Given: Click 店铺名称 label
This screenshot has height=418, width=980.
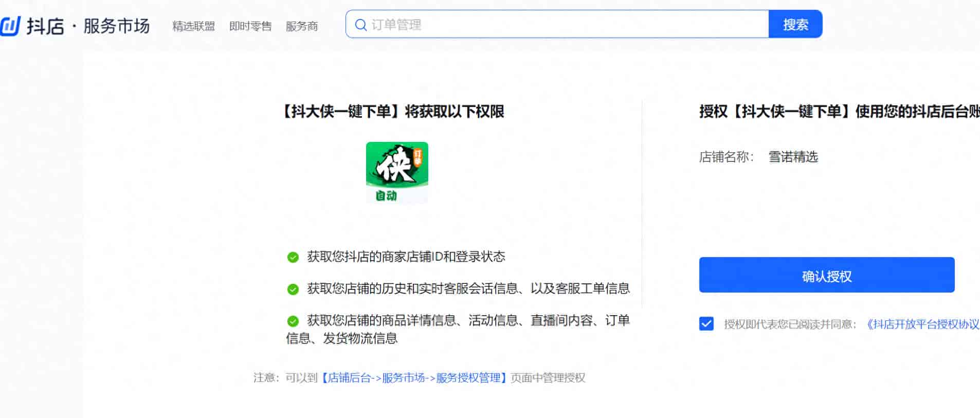Looking at the screenshot, I should [x=727, y=157].
